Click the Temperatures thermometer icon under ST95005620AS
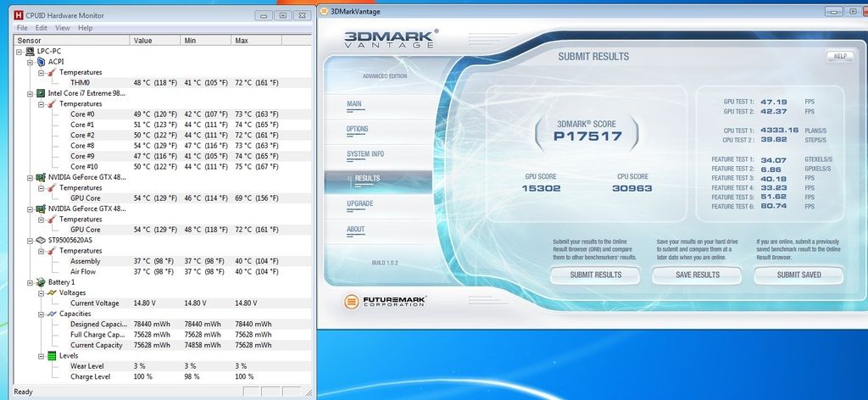The image size is (868, 400). tap(52, 251)
